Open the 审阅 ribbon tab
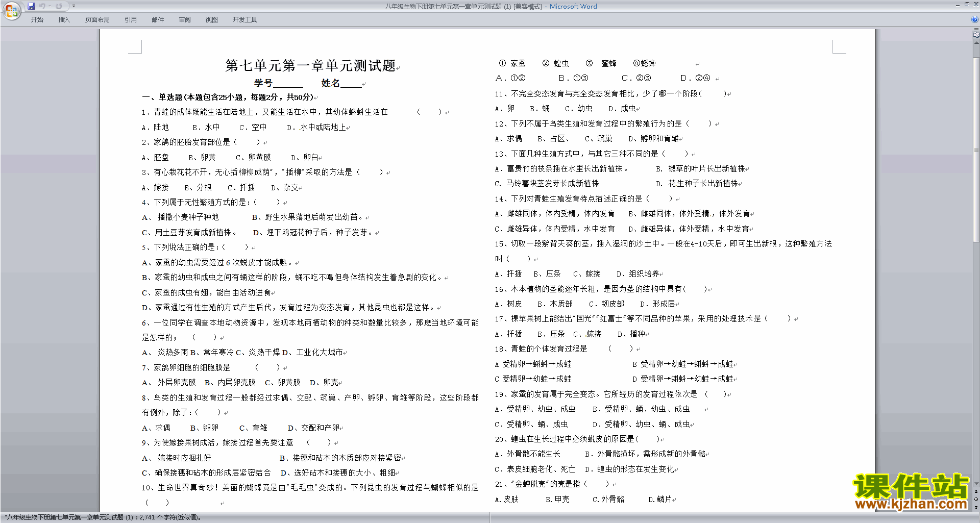 pos(185,20)
